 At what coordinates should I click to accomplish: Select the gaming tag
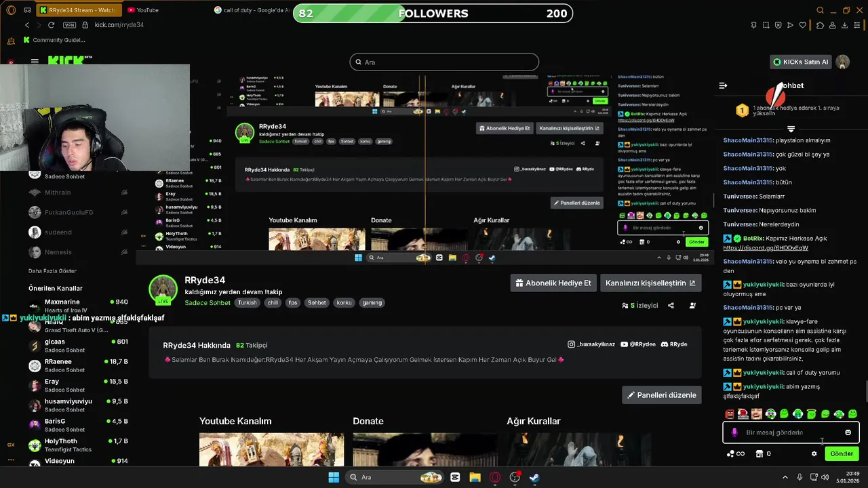[372, 303]
